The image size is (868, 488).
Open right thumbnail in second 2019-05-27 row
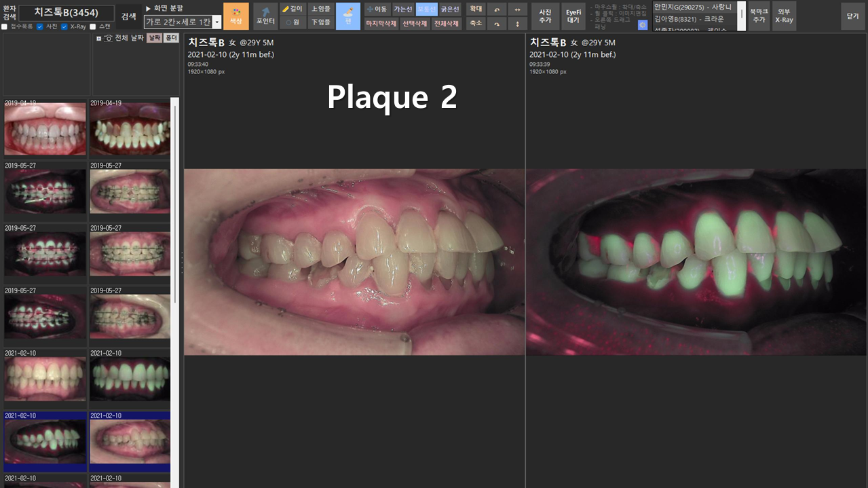(130, 254)
